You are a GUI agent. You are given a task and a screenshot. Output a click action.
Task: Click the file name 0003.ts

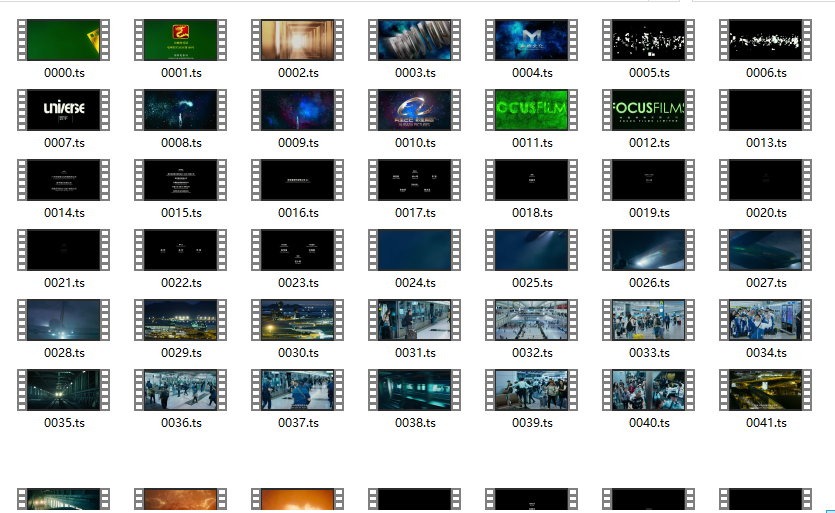click(415, 73)
